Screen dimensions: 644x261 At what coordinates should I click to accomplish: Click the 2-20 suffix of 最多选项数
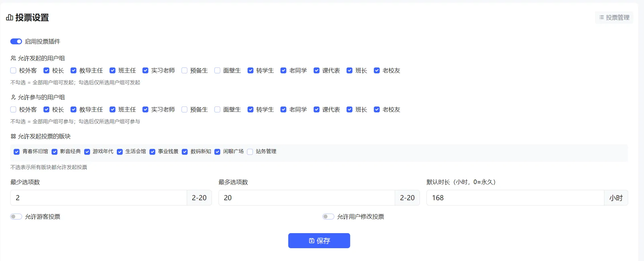(x=407, y=198)
